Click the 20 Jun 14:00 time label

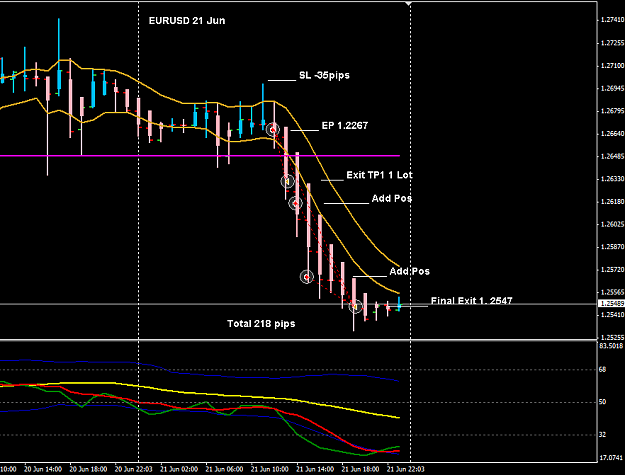click(x=43, y=469)
